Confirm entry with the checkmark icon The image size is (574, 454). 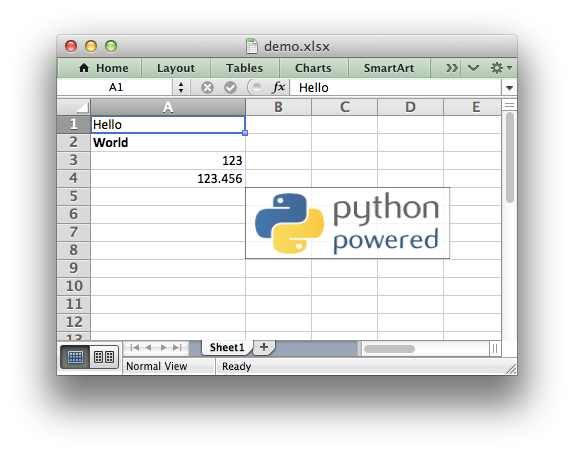(x=230, y=88)
